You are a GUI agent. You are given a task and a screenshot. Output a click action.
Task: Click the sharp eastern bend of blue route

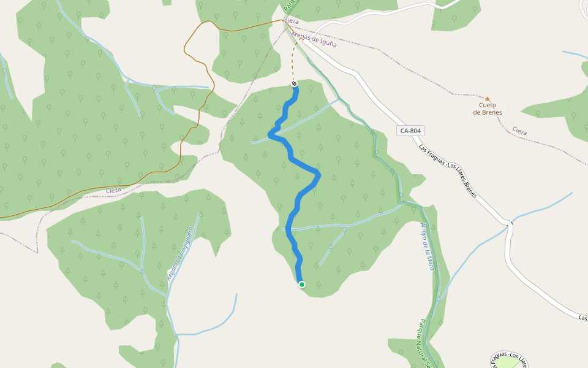tap(318, 174)
